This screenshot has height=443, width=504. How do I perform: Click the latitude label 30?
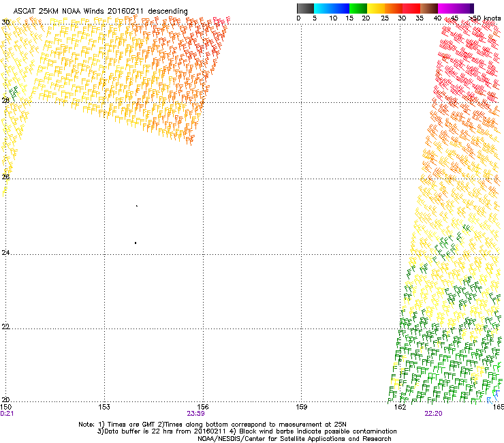point(5,22)
